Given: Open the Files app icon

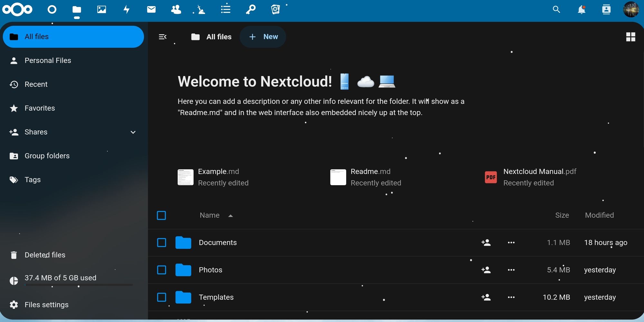Looking at the screenshot, I should [x=77, y=10].
